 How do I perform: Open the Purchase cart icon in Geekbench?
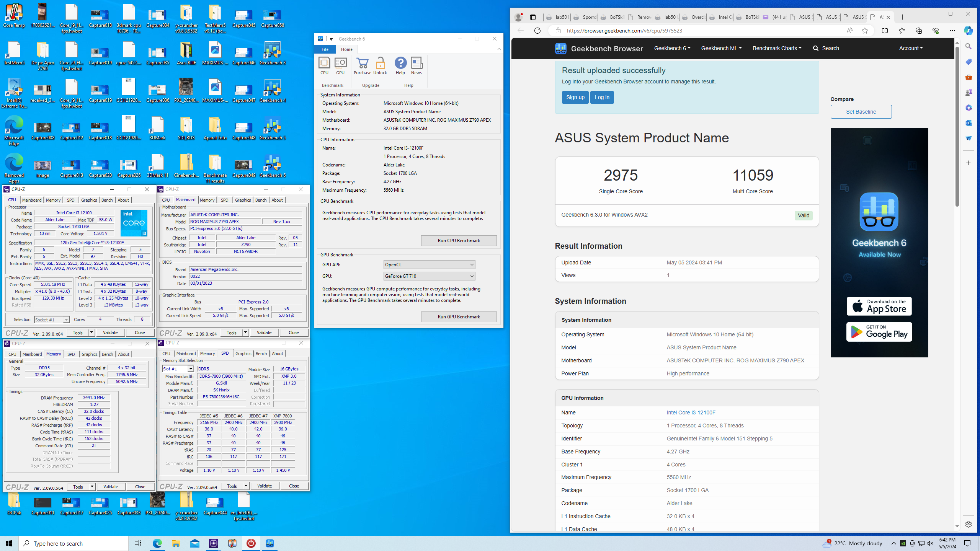(362, 66)
